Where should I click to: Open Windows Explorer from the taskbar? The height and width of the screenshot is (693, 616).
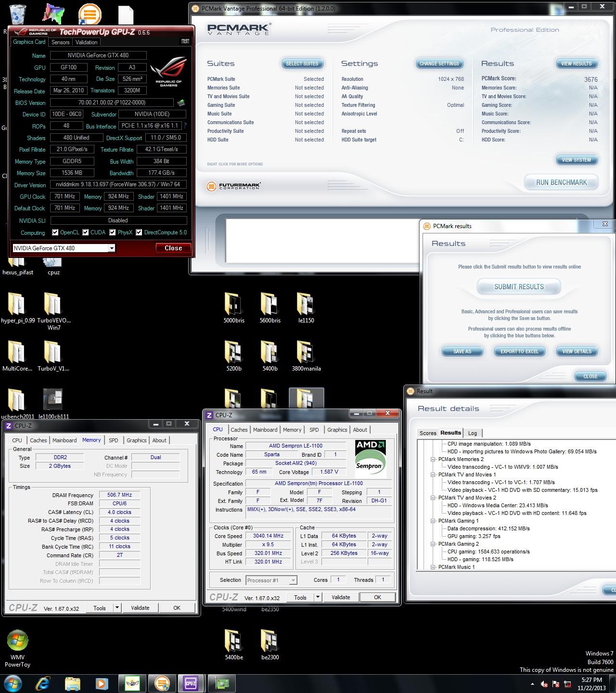(x=72, y=683)
